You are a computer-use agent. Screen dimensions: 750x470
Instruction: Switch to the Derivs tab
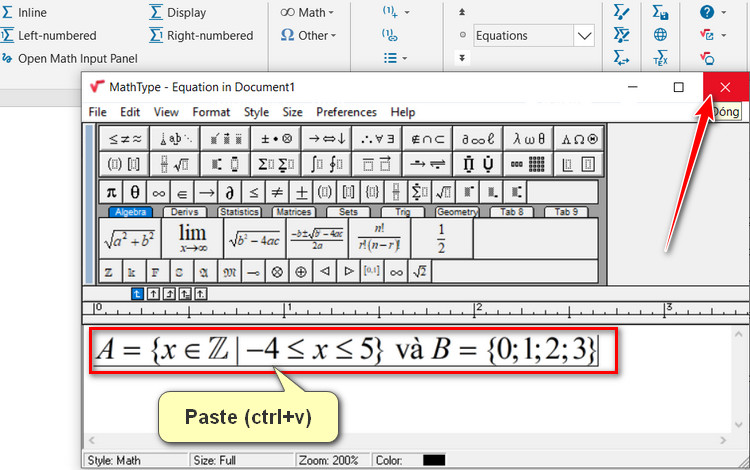click(185, 212)
